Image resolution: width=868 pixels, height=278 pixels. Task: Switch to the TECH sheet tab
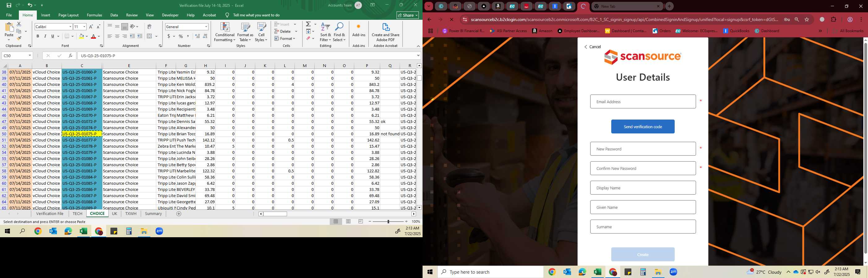coord(77,214)
